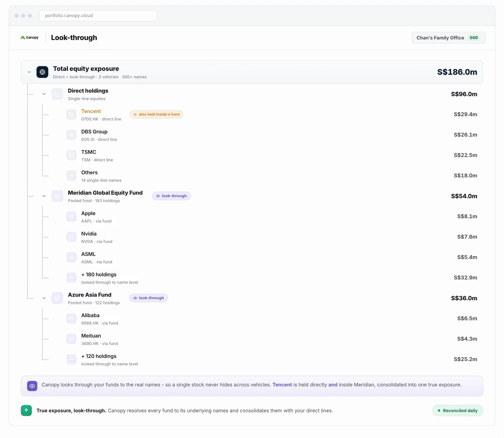Image resolution: width=504 pixels, height=438 pixels.
Task: Click the + 120 holdings ellipsis icon
Action: [x=72, y=359]
